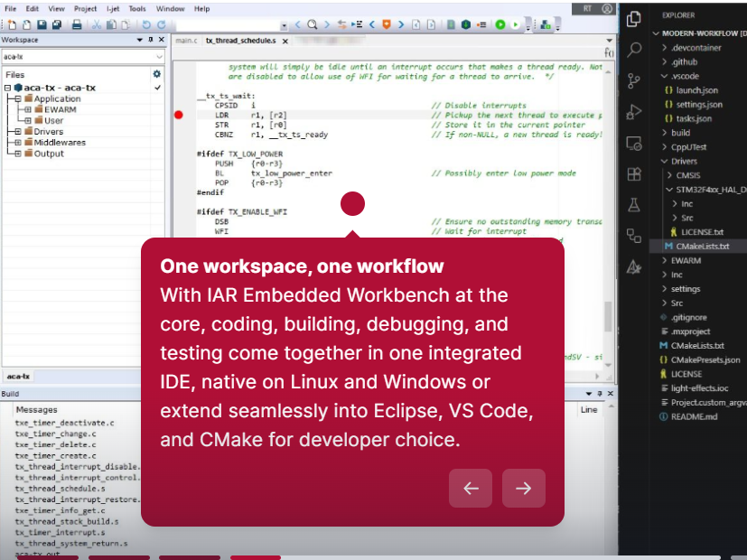The height and width of the screenshot is (560, 747).
Task: Expand the CMSIS folder in the Explorer
Action: click(x=670, y=175)
